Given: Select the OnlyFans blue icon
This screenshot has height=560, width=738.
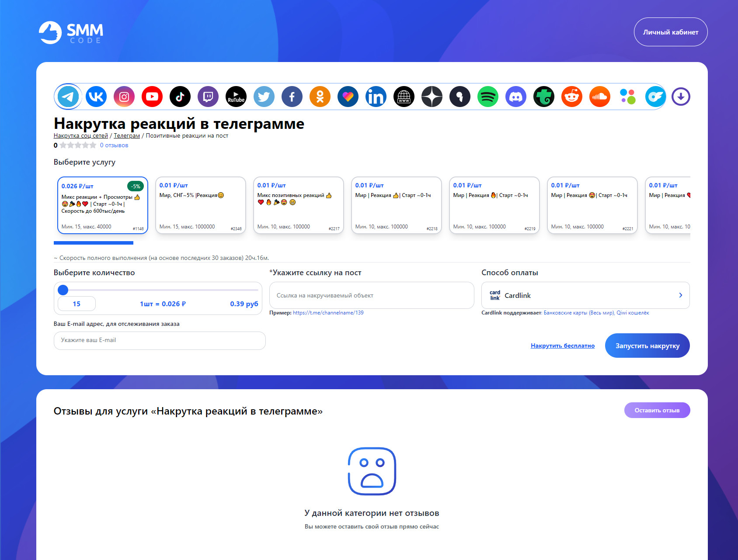Looking at the screenshot, I should pyautogui.click(x=656, y=97).
